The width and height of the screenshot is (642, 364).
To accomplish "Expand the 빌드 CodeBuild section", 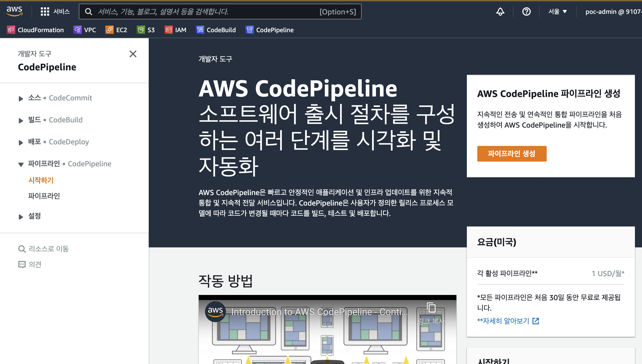I will [21, 121].
